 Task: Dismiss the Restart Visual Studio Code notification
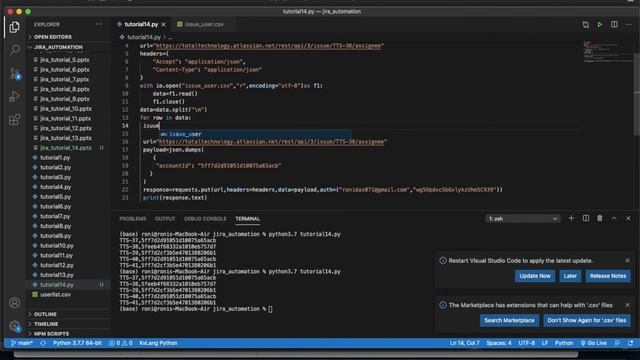pyautogui.click(x=627, y=260)
